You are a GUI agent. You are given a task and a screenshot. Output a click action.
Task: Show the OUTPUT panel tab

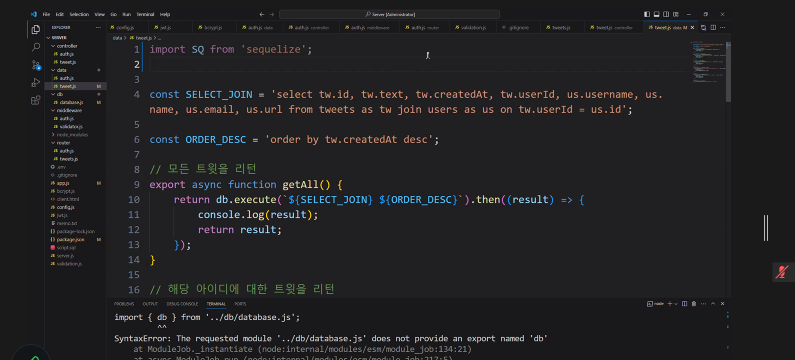[x=150, y=304]
